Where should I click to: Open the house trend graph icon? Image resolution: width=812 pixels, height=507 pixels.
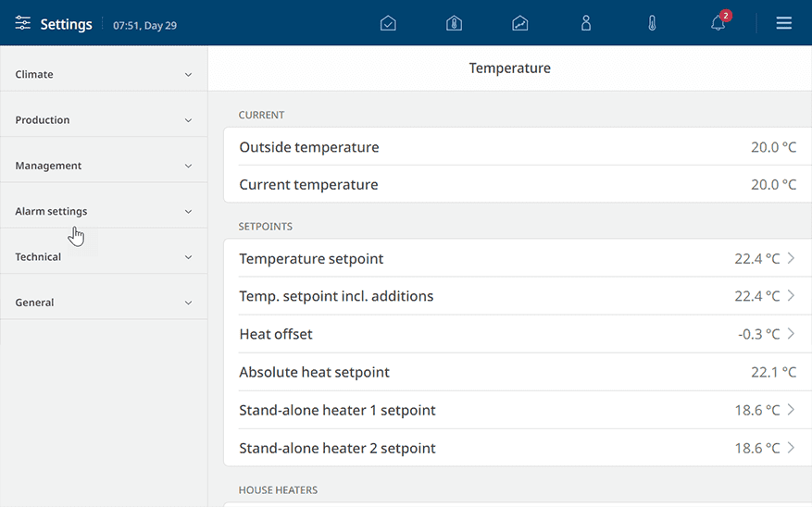520,23
